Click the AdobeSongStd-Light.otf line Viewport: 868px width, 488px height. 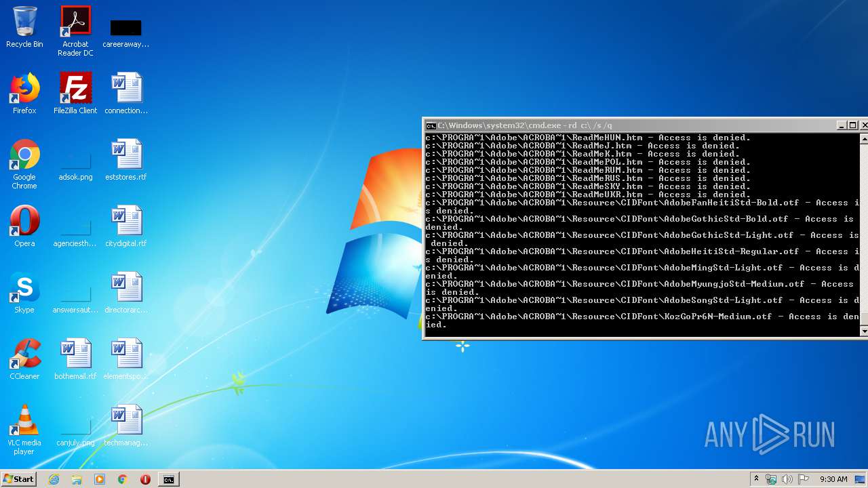(642, 304)
